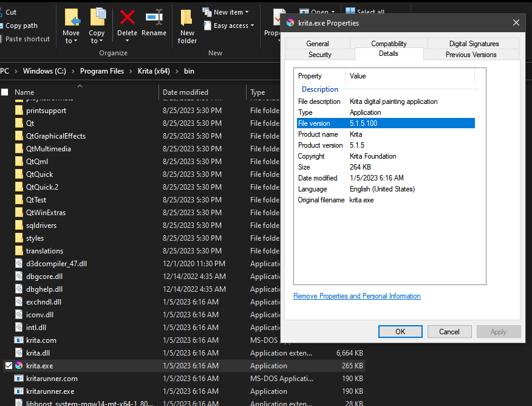532x406 pixels.
Task: Click Remove Properties and Personal Information link
Action: [356, 296]
